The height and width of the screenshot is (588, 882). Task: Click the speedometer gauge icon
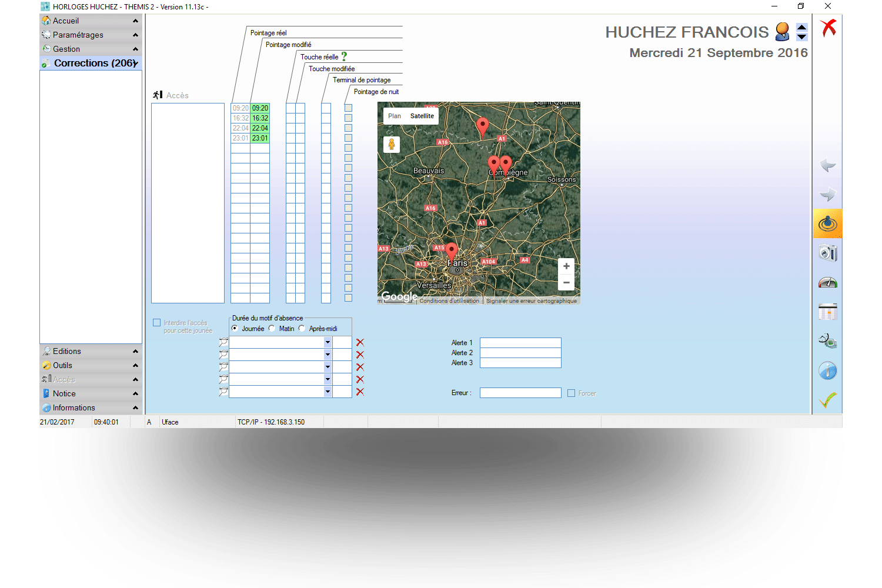click(x=827, y=282)
